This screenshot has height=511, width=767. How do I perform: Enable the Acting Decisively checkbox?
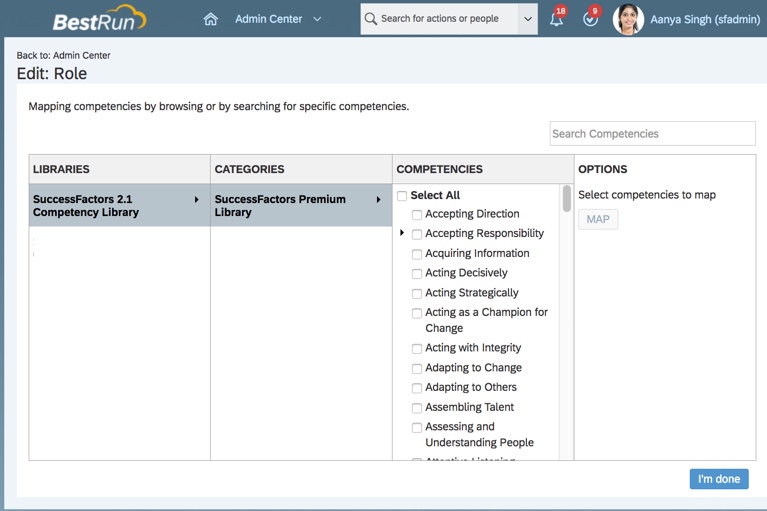(x=417, y=274)
